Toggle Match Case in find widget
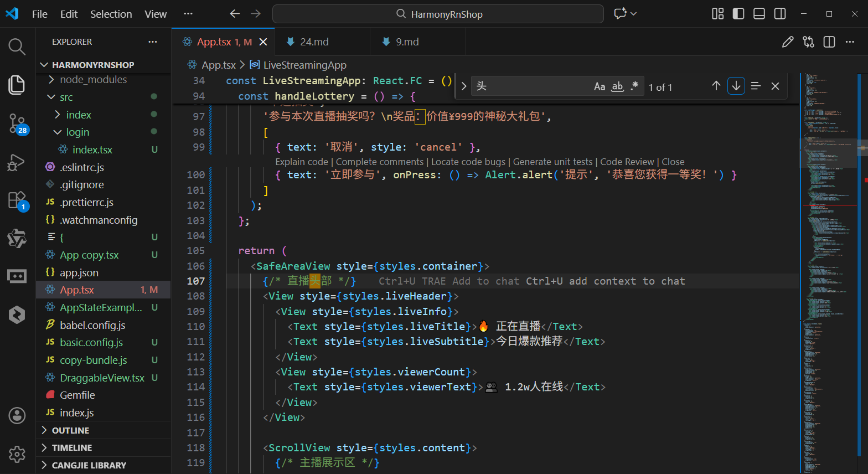Viewport: 868px width, 474px height. click(x=600, y=86)
